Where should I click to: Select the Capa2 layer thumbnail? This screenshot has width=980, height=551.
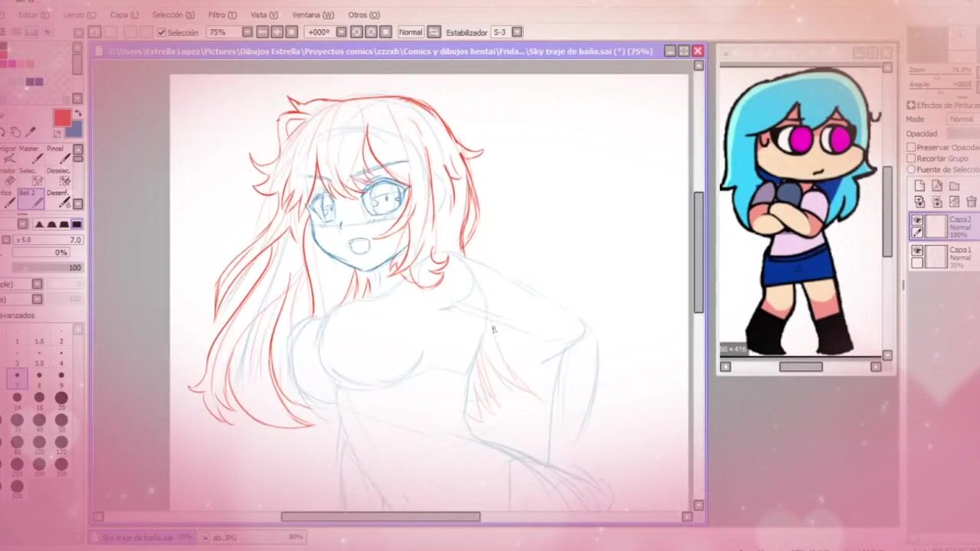pyautogui.click(x=936, y=227)
